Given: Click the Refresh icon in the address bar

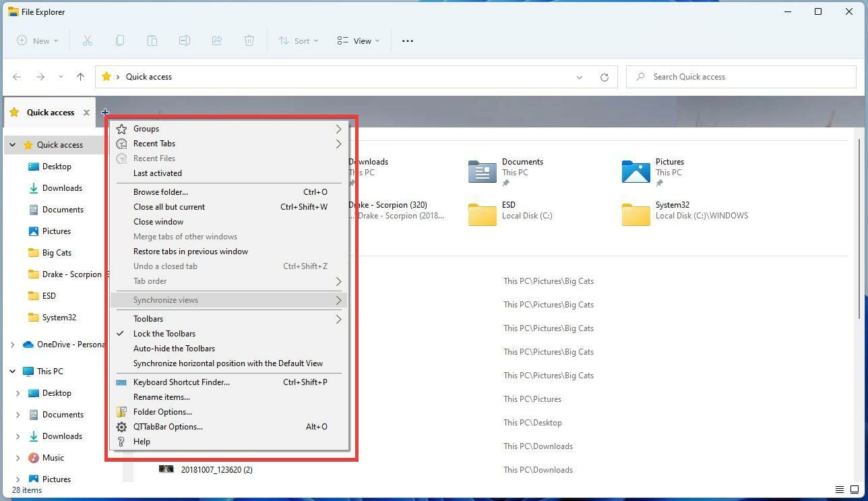Looking at the screenshot, I should coord(604,76).
